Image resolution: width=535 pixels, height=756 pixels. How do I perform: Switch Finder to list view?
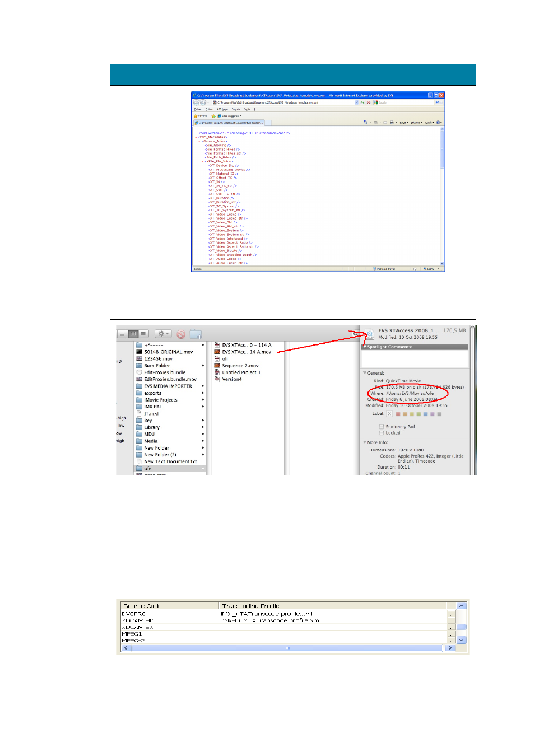[123, 334]
